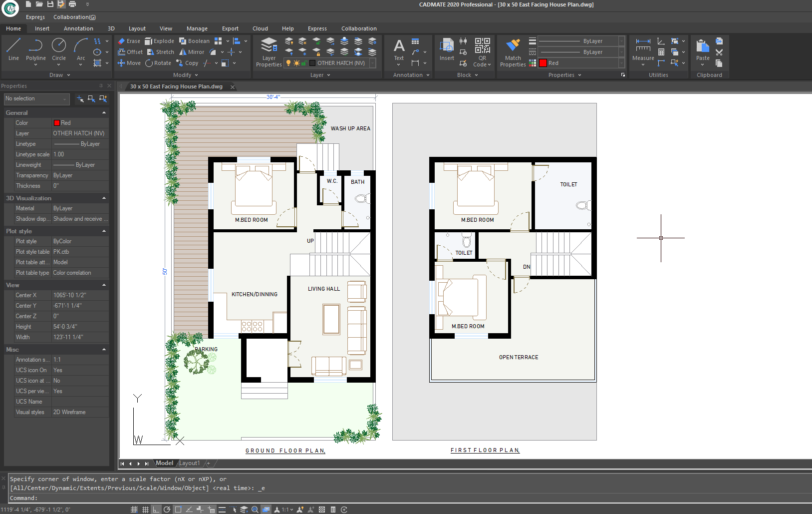Select the Circle tool

tap(59, 49)
